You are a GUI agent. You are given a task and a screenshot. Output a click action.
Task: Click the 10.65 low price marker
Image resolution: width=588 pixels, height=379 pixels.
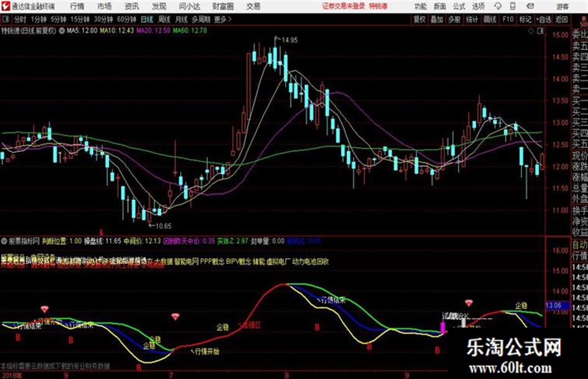[163, 226]
